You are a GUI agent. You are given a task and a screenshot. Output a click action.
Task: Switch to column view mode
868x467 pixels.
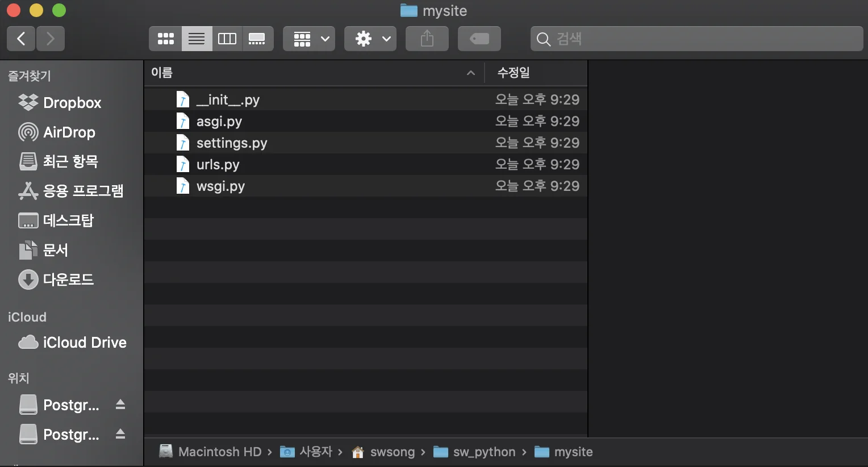coord(227,39)
